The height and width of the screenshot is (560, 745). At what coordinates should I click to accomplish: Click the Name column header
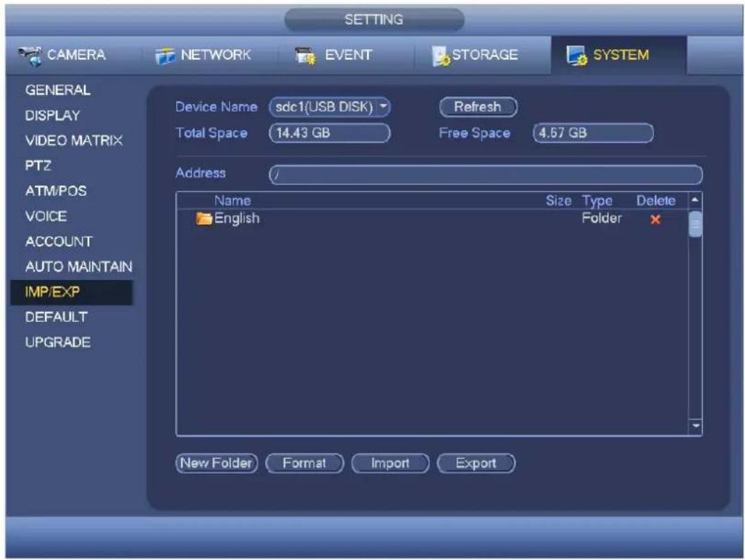232,201
